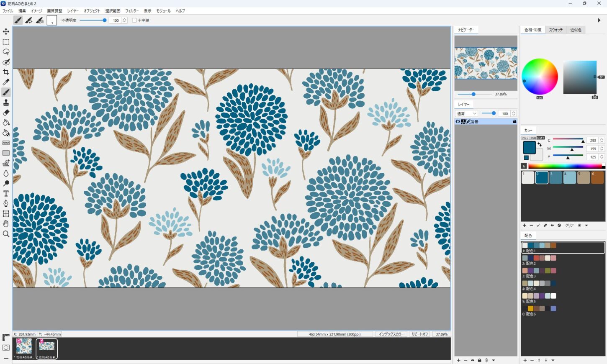This screenshot has height=364, width=607.
Task: Open the 通常 blend mode dropdown
Action: (x=466, y=113)
